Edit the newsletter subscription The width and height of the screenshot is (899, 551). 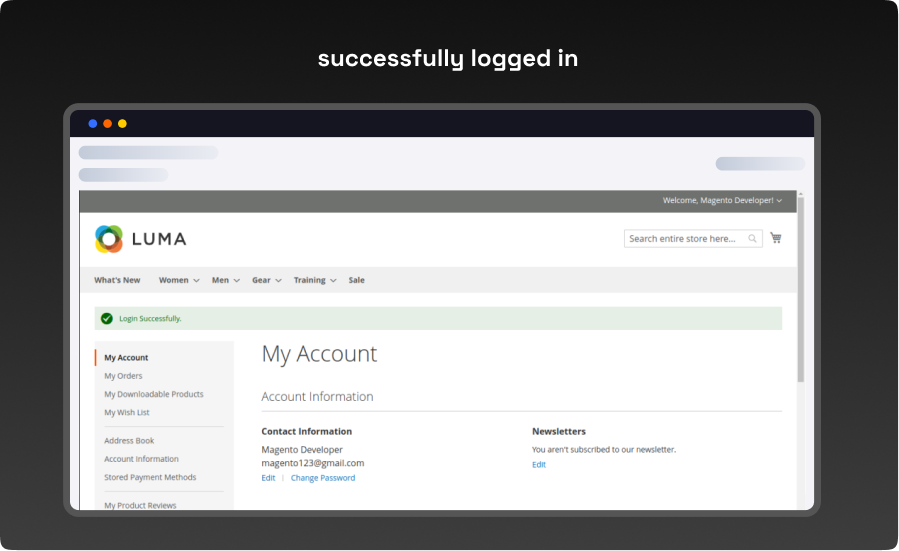[538, 465]
